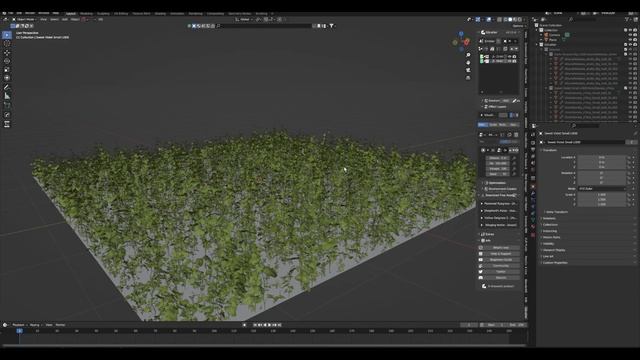
Task: Expand the Instancing panel
Action: pyautogui.click(x=550, y=231)
